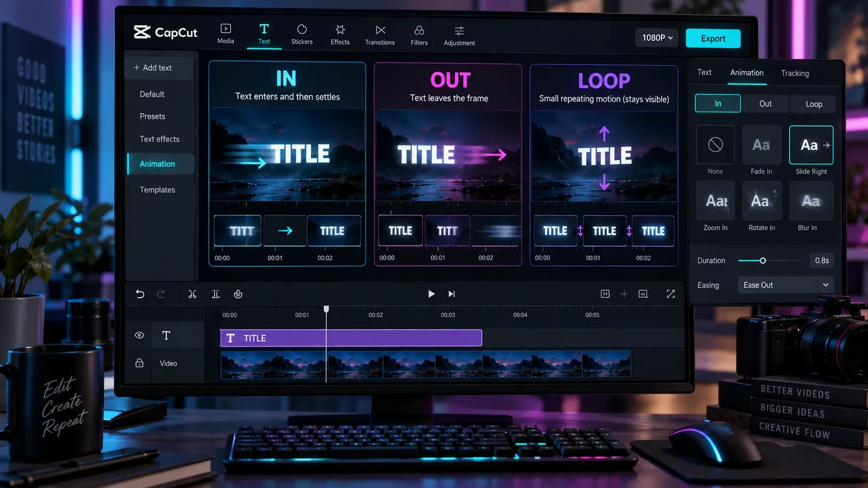Open the Media panel icon
The image size is (868, 488).
[x=225, y=29]
